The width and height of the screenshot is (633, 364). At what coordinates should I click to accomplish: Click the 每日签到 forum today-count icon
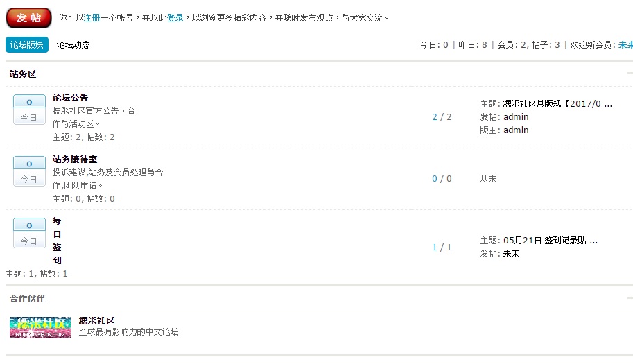(x=29, y=233)
